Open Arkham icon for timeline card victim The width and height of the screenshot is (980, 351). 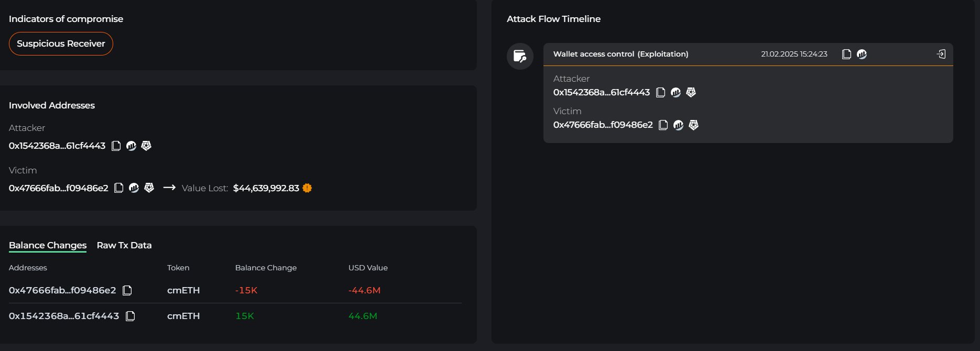694,125
